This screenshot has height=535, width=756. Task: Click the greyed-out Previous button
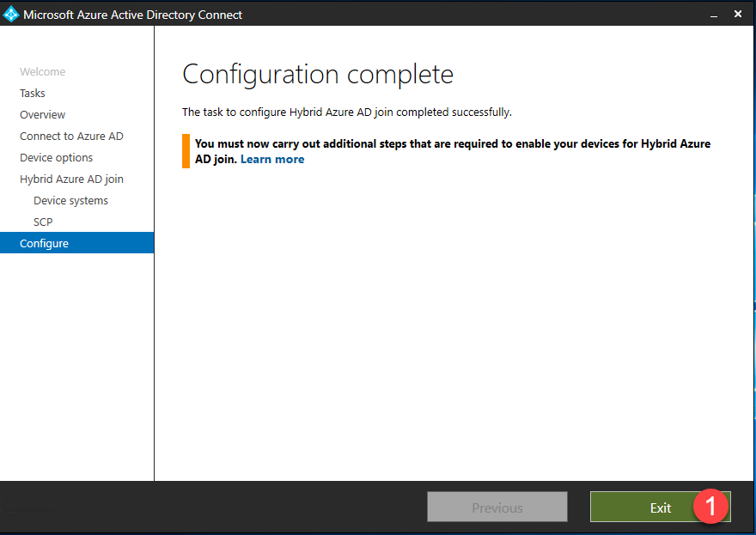497,508
